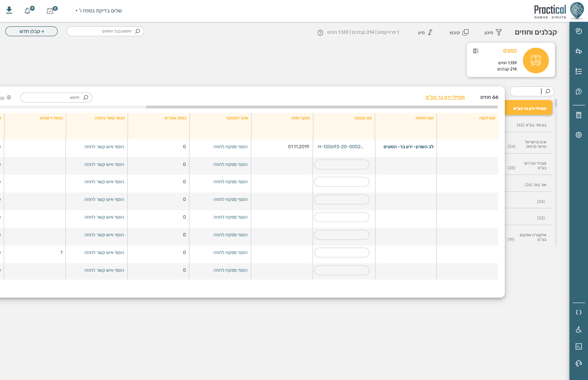588x380 pixels.
Task: Click the קבלנים וחוזים page title
Action: click(x=536, y=32)
